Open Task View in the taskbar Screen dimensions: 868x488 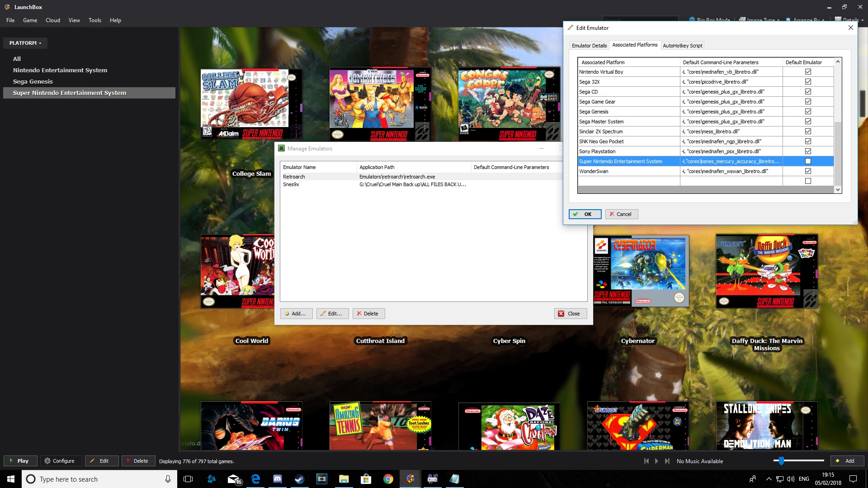(x=188, y=479)
